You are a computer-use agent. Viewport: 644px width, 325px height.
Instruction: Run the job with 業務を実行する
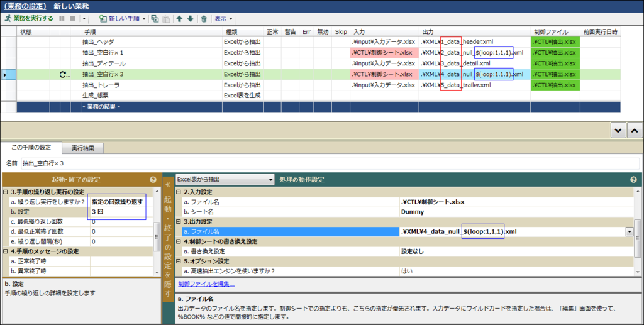coord(29,18)
